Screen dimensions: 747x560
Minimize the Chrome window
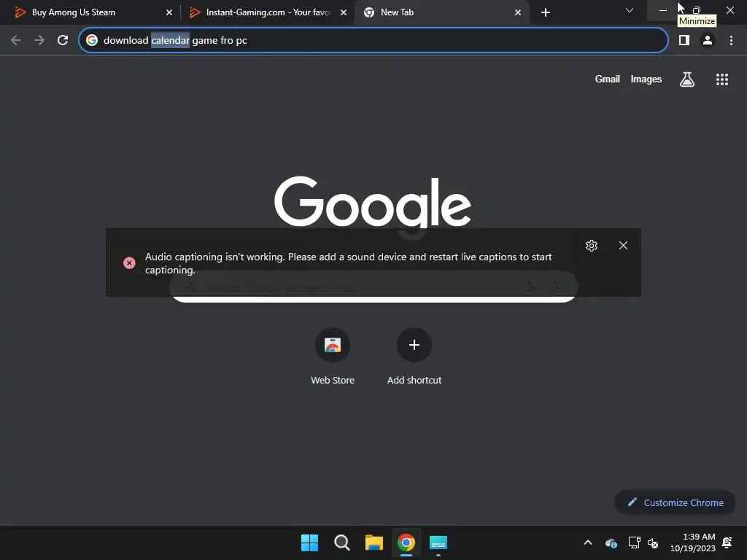coord(662,10)
